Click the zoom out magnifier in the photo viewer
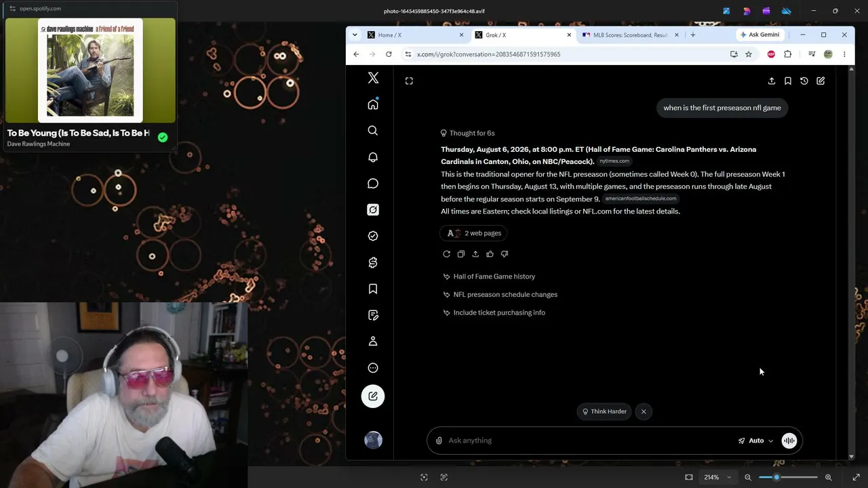Screen dimensions: 868x488 [748, 477]
